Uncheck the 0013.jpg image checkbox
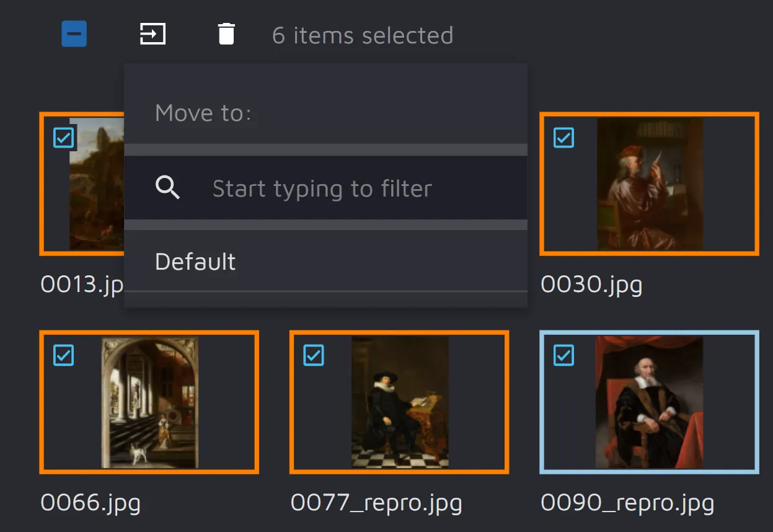 coord(64,138)
